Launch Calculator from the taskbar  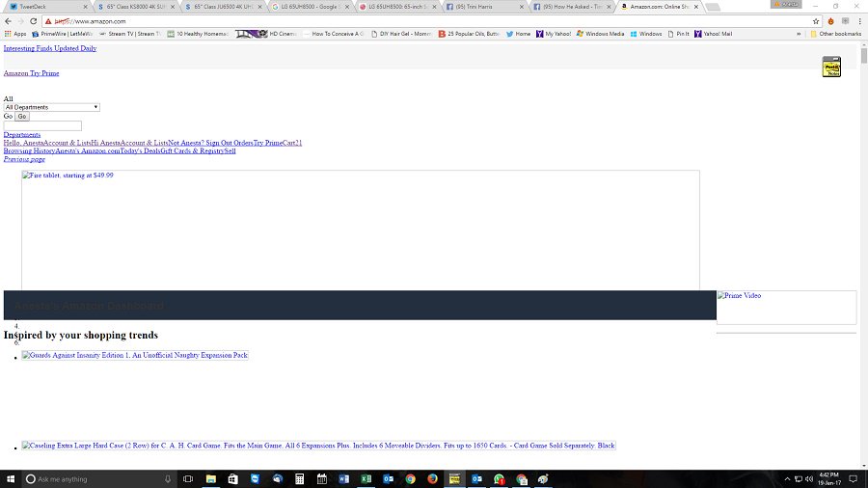(300, 479)
